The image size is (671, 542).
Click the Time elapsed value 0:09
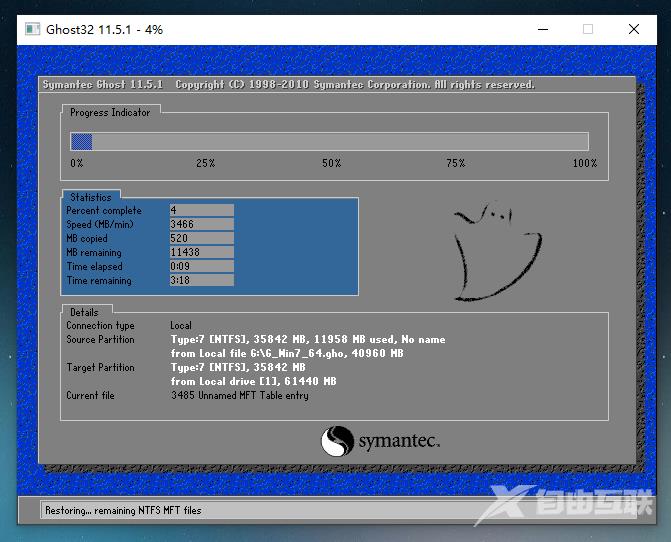click(x=202, y=266)
